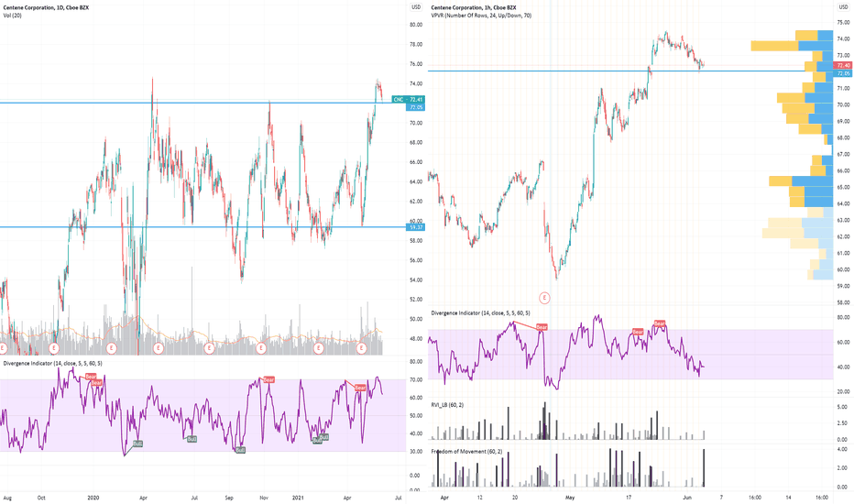This screenshot has width=854, height=504.
Task: Click the red 72.40 price tag on the 1h axis
Action: click(x=843, y=65)
